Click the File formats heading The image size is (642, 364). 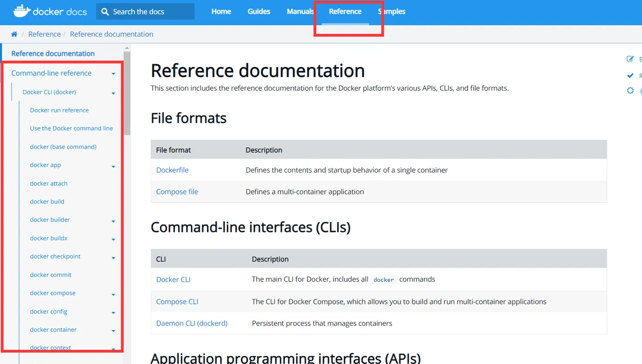(x=188, y=118)
